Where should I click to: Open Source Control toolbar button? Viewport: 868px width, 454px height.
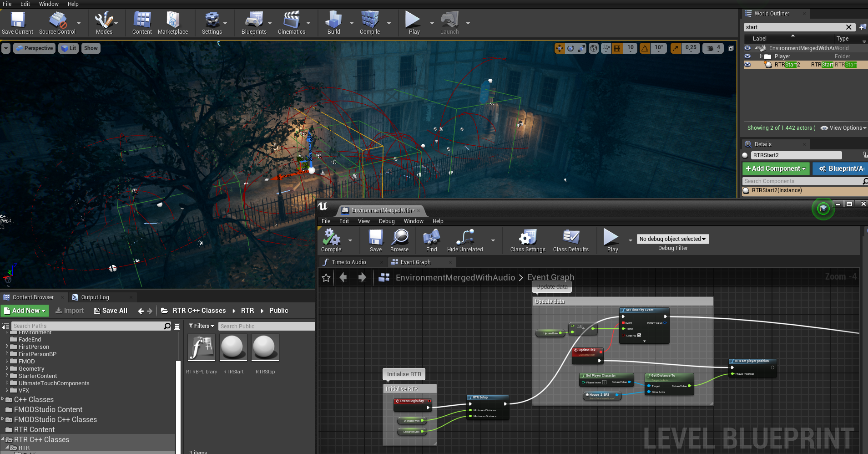pyautogui.click(x=57, y=23)
